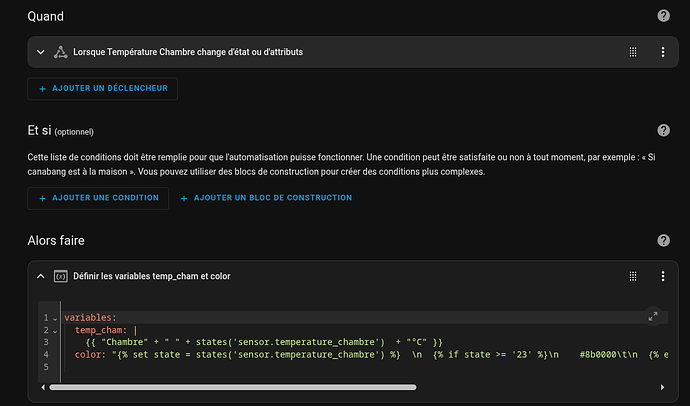The width and height of the screenshot is (690, 406).
Task: Click Ajouter une condition button
Action: pos(98,198)
